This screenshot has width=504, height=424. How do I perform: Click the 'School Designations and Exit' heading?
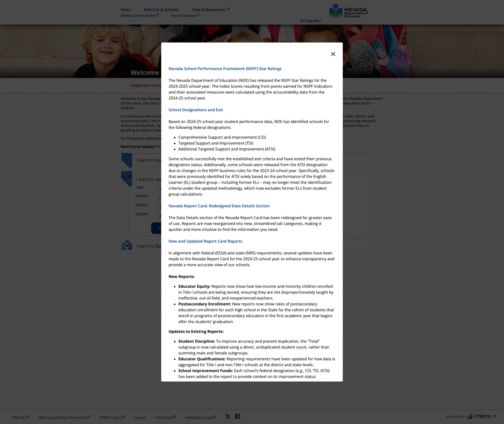196,110
